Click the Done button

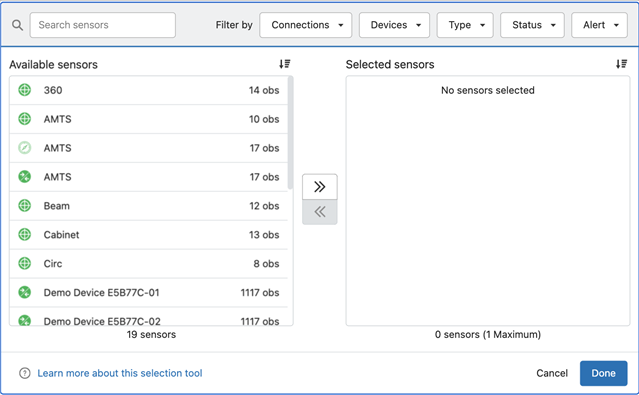(x=604, y=373)
